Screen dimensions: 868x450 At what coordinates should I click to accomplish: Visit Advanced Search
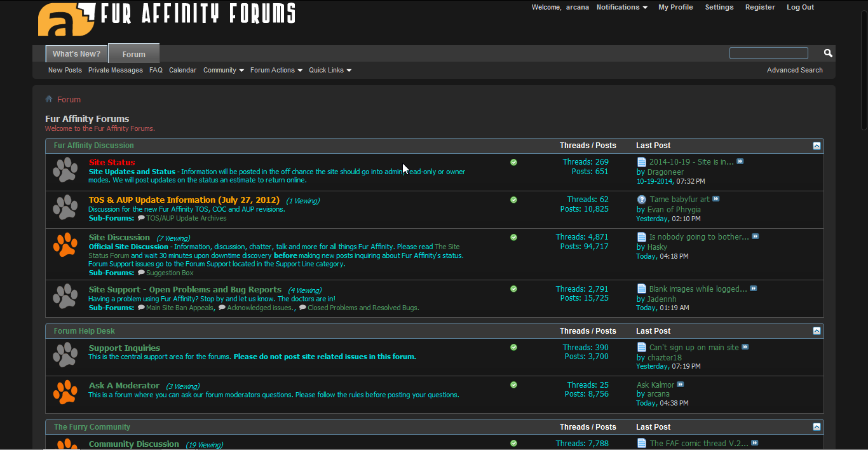794,70
